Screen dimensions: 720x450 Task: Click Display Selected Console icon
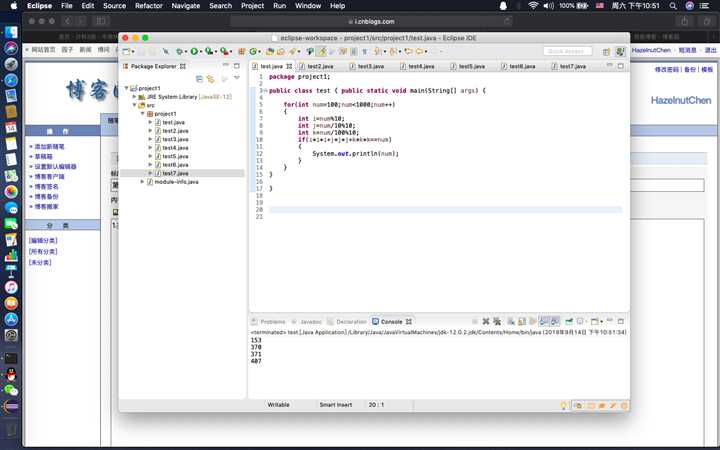click(x=580, y=321)
